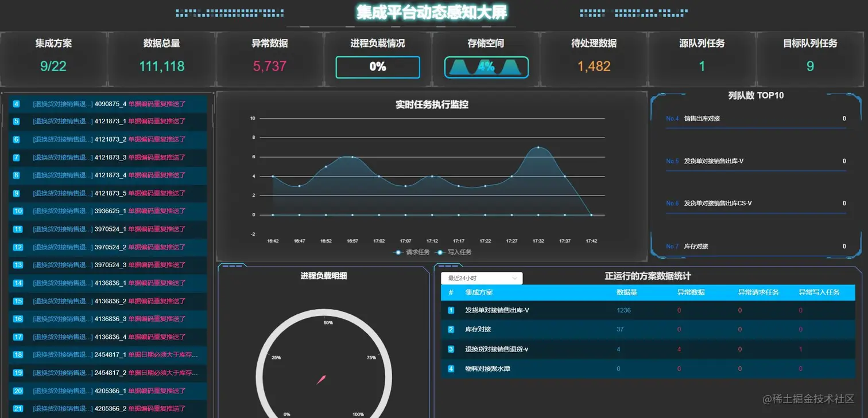Click the 1,482 待处理数据 value
Image resolution: width=868 pixels, height=418 pixels.
tap(594, 67)
